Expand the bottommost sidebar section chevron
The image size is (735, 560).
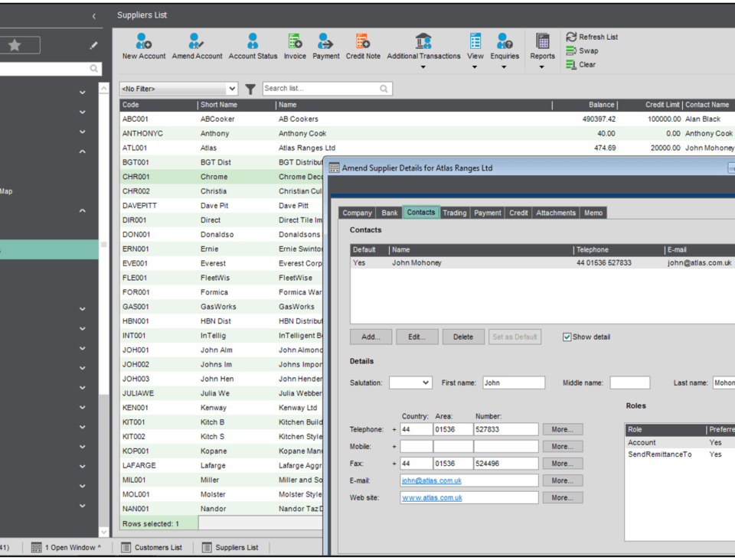coord(83,506)
